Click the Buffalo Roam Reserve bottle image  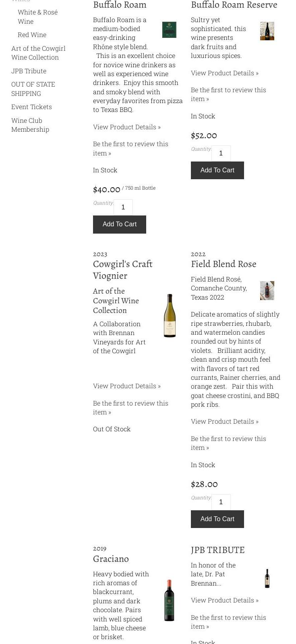[267, 31]
